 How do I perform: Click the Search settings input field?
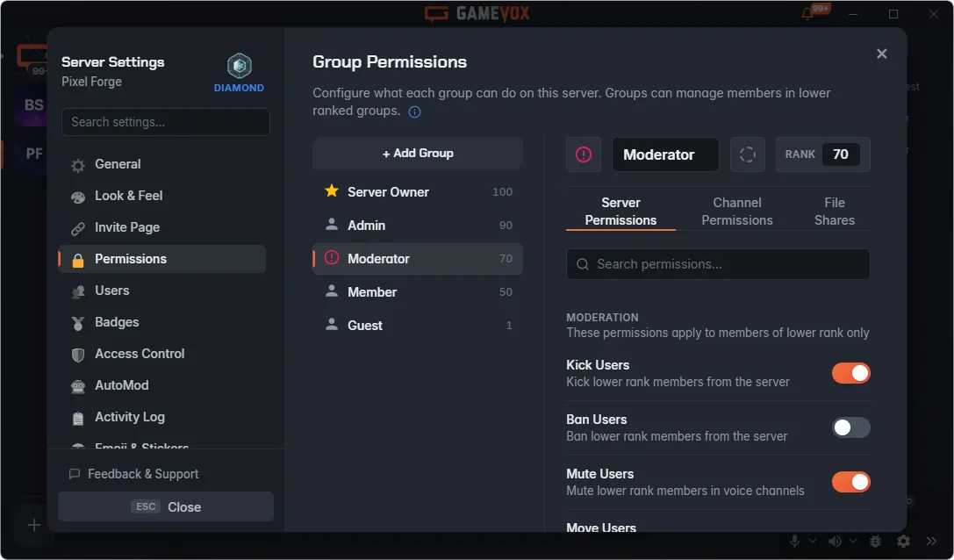(166, 122)
